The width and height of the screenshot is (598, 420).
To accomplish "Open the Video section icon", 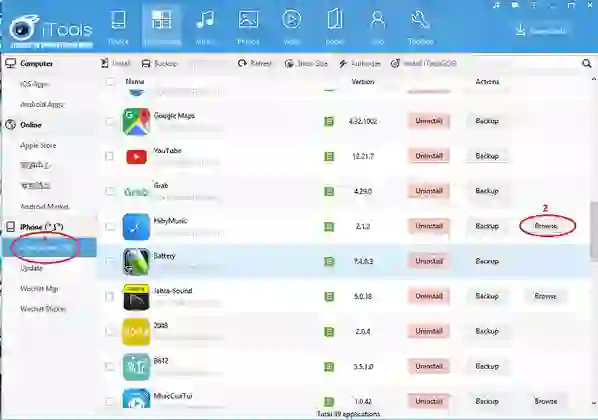I will pos(291,20).
